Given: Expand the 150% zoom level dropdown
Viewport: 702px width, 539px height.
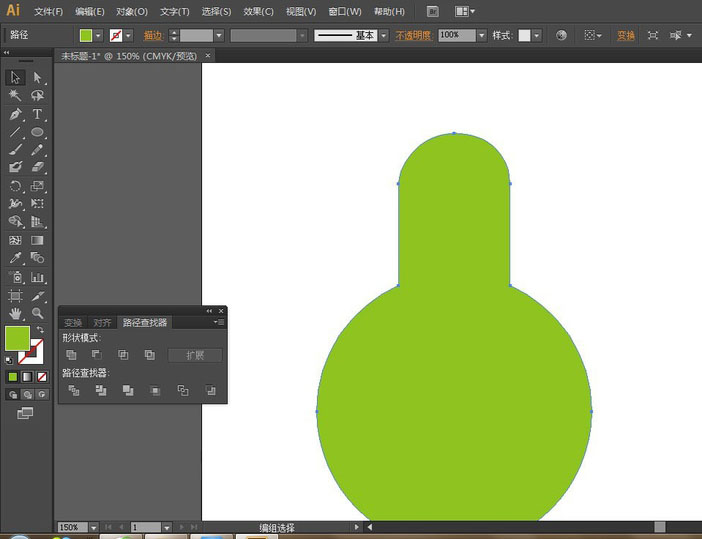Looking at the screenshot, I should 94,527.
